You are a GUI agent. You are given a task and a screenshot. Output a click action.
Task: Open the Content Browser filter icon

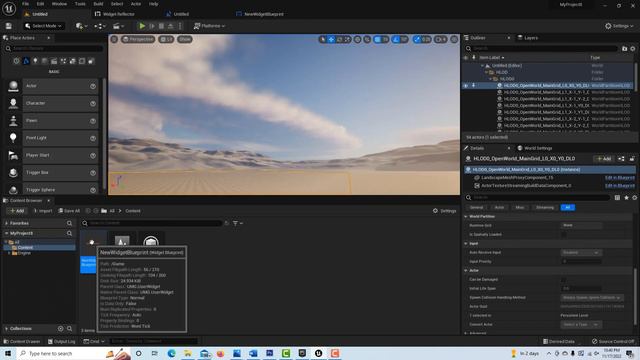237,223
